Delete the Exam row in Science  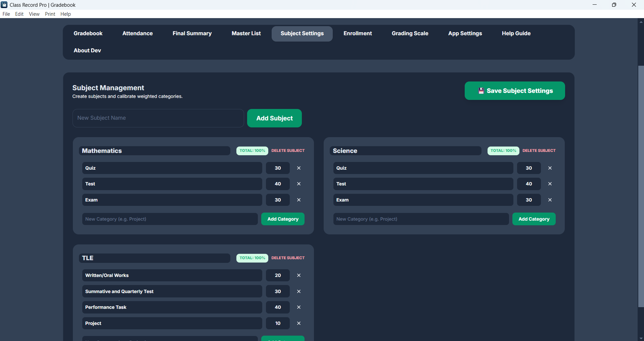550,200
